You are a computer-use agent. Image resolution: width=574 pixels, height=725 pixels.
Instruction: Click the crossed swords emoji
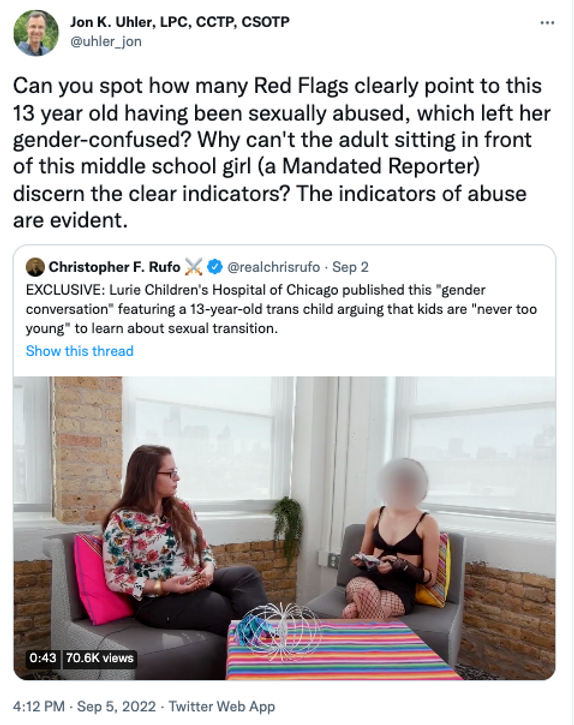click(194, 267)
